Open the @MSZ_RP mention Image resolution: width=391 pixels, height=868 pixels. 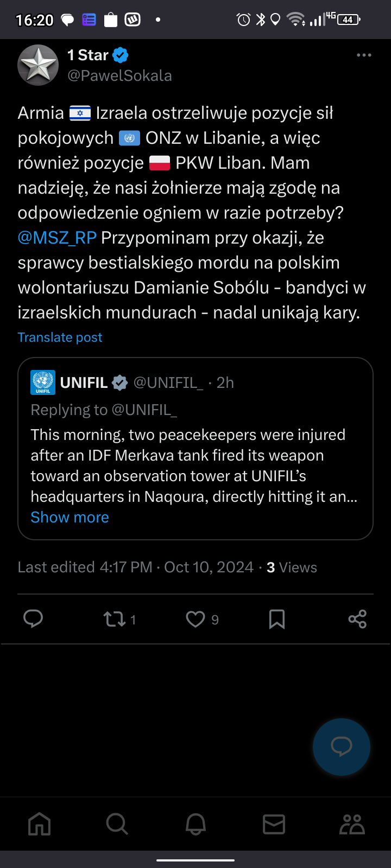[x=57, y=238]
